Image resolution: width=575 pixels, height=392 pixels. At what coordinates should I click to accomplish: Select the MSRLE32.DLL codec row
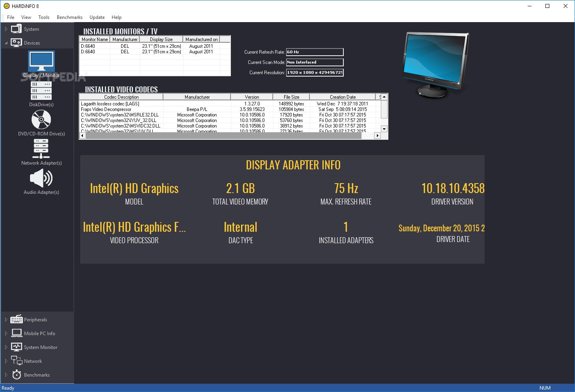pos(230,115)
